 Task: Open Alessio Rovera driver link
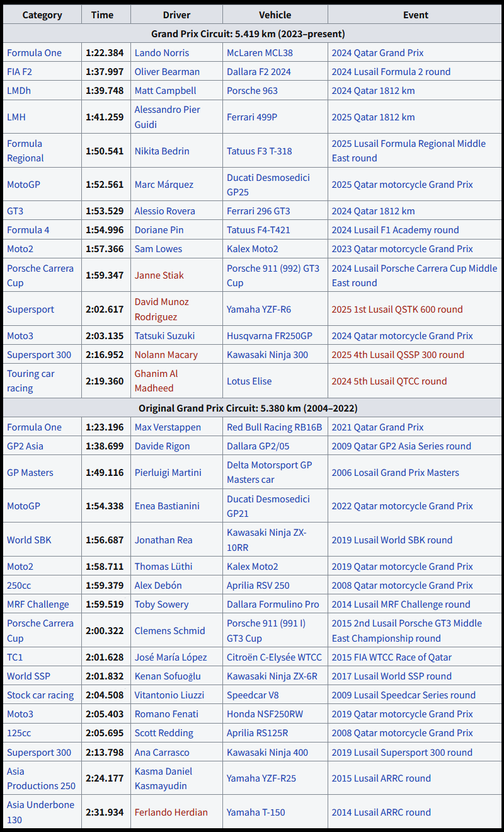point(164,211)
